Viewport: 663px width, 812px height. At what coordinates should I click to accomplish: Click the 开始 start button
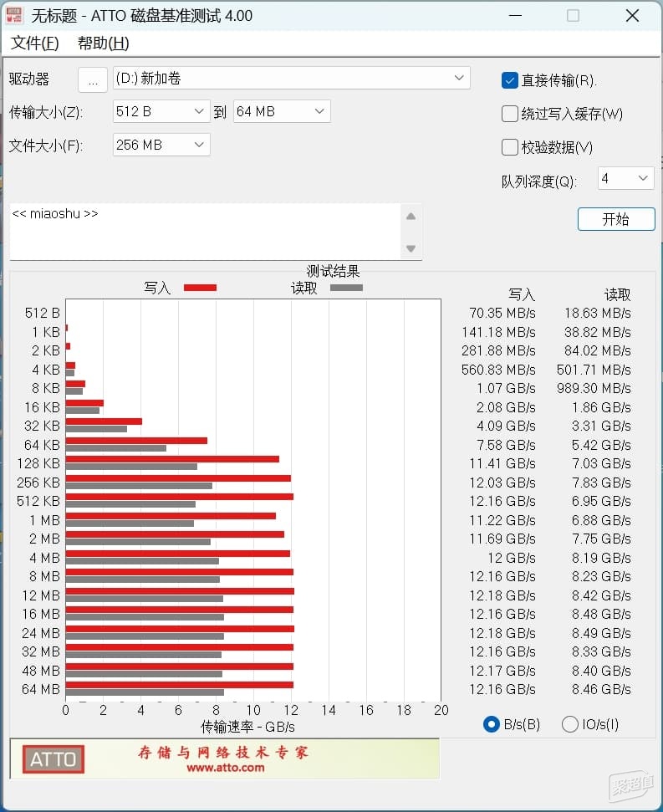point(616,219)
